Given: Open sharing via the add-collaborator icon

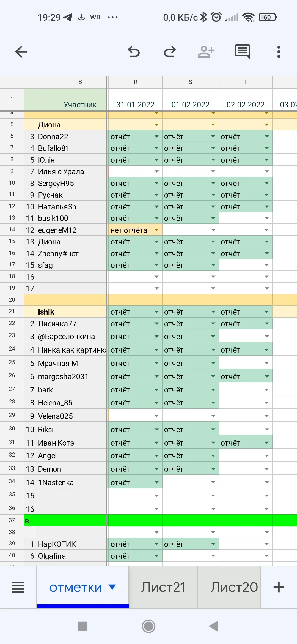Looking at the screenshot, I should coord(206,51).
